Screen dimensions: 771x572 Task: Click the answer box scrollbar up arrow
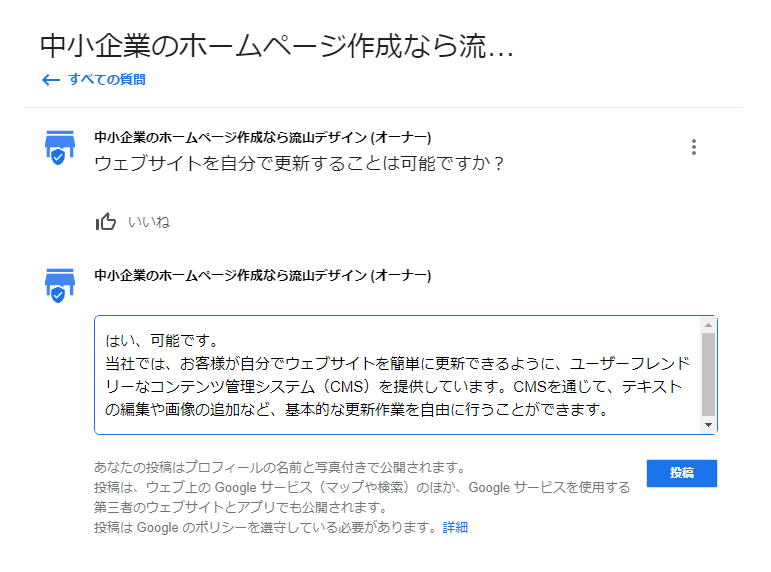pos(708,325)
